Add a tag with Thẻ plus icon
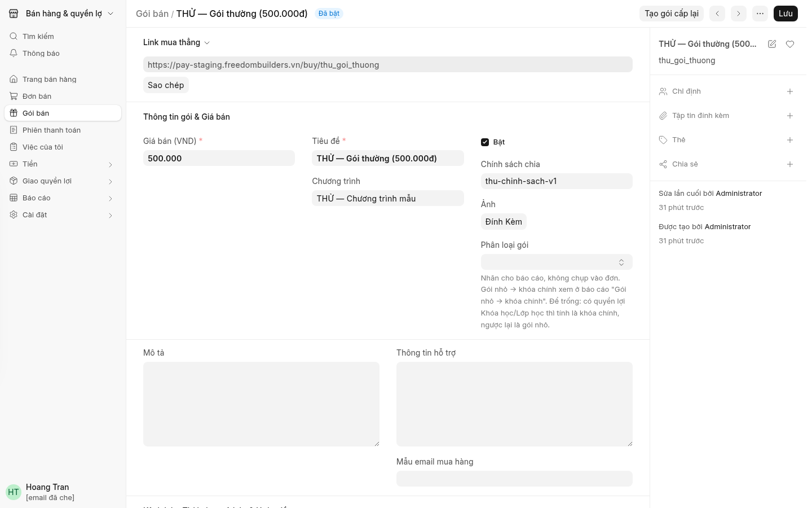812x508 pixels. tap(790, 140)
